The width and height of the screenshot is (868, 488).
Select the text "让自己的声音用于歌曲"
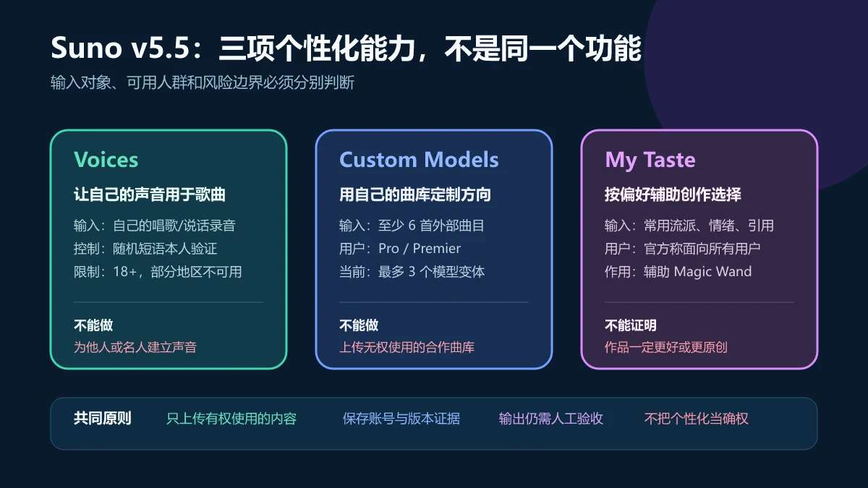(150, 195)
